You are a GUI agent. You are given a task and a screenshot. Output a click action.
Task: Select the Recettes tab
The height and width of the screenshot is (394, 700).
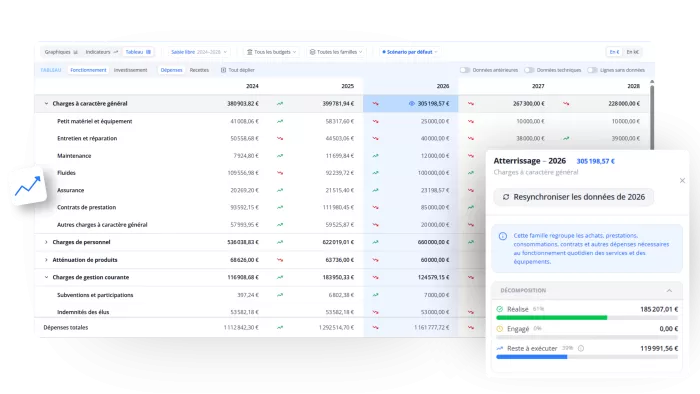coord(199,70)
